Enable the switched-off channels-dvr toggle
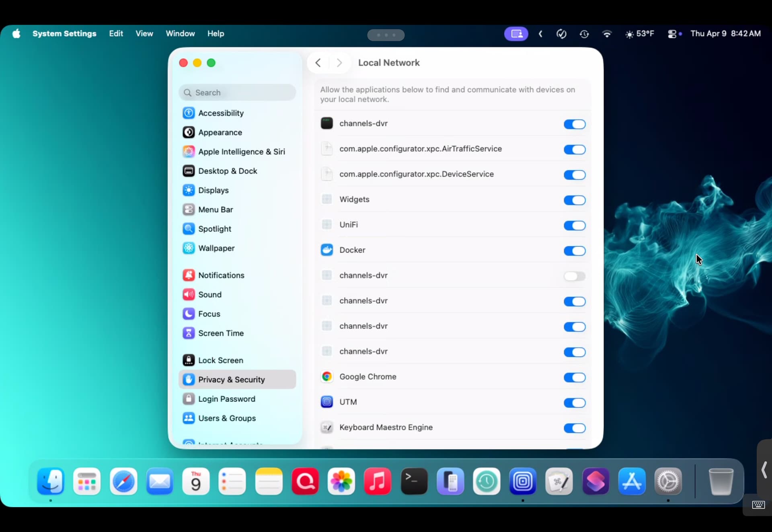 pos(574,276)
